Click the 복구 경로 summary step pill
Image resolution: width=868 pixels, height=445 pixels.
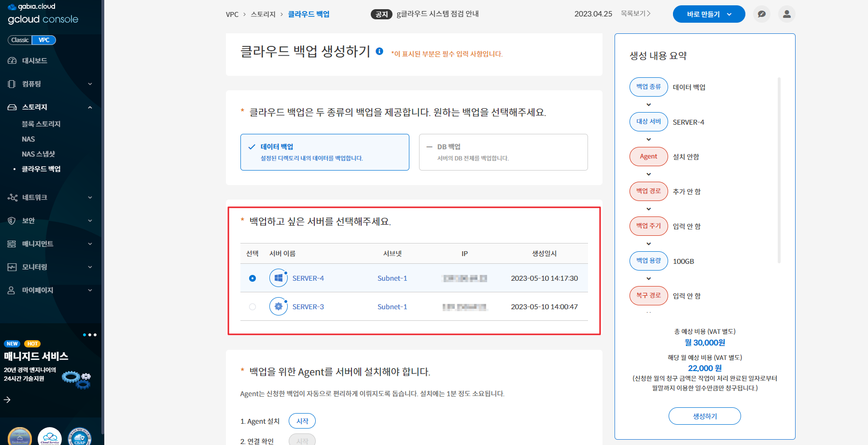click(649, 296)
